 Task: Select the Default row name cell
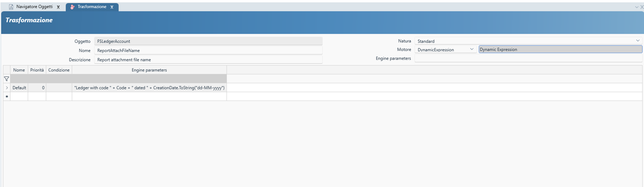tap(19, 88)
